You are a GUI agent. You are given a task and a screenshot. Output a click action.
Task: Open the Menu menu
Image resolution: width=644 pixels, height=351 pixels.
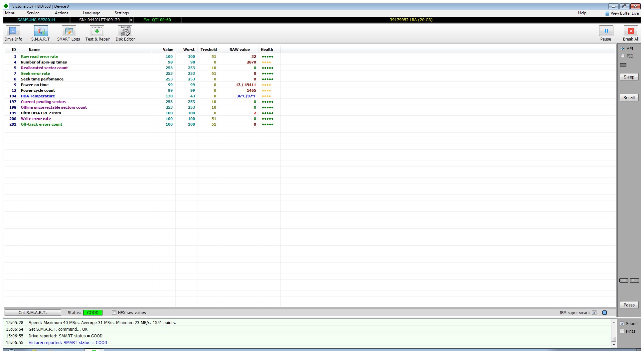click(x=10, y=13)
